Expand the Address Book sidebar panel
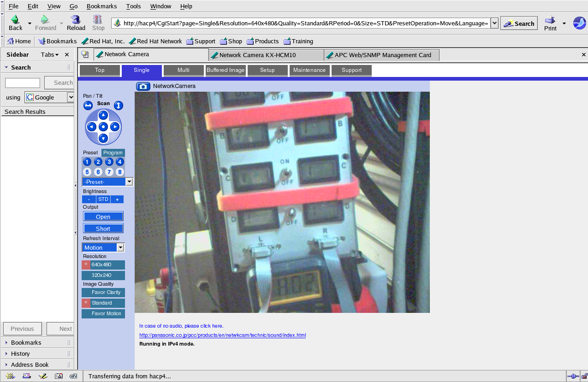This screenshot has height=382, width=588. point(37,364)
